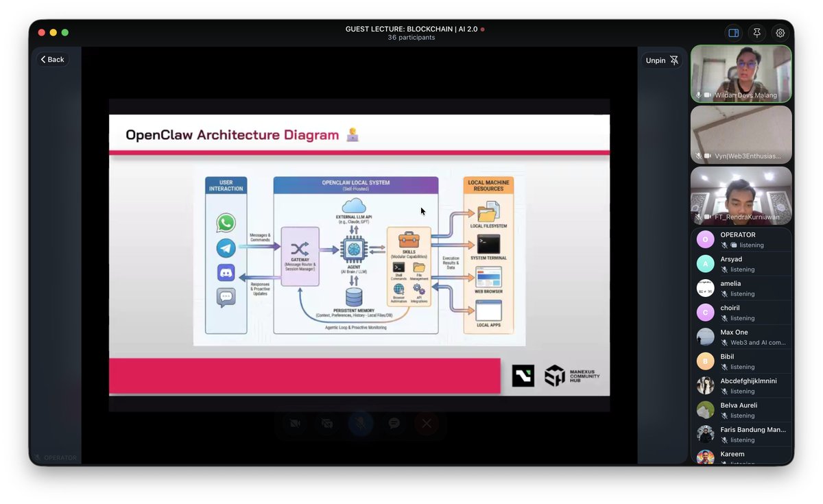Click amelia's profile picture
Viewport: 823px width, 504px height.
tap(705, 288)
